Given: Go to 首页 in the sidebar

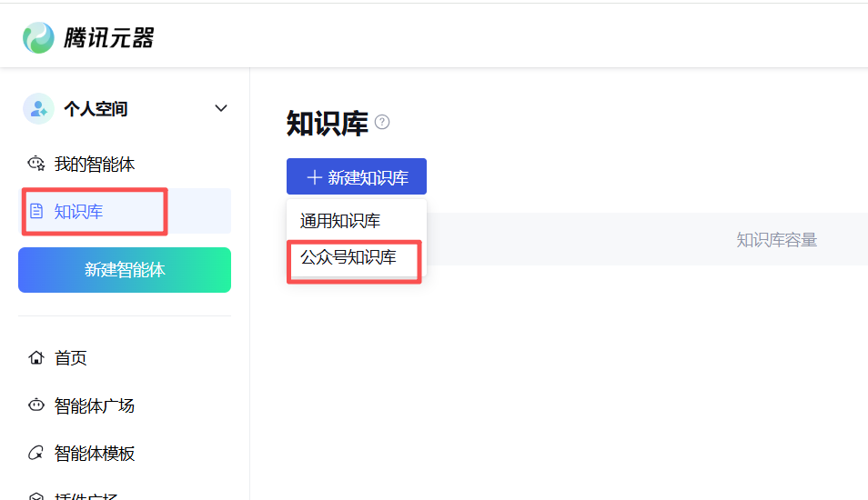Looking at the screenshot, I should click(x=71, y=357).
